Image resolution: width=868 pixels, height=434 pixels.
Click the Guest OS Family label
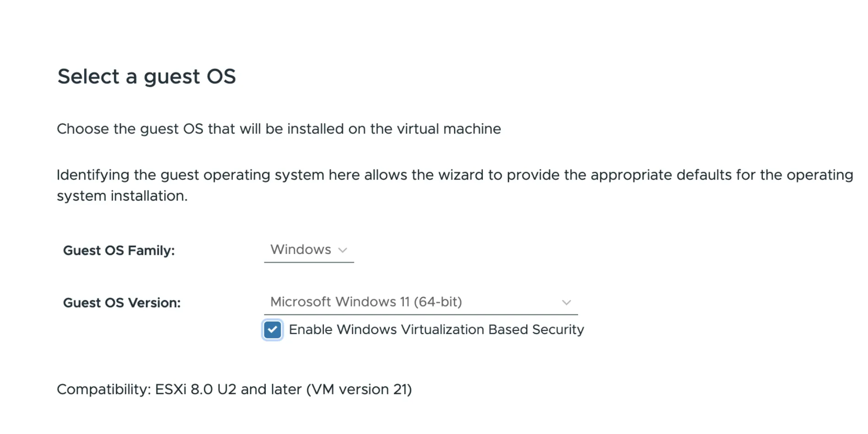pyautogui.click(x=119, y=250)
